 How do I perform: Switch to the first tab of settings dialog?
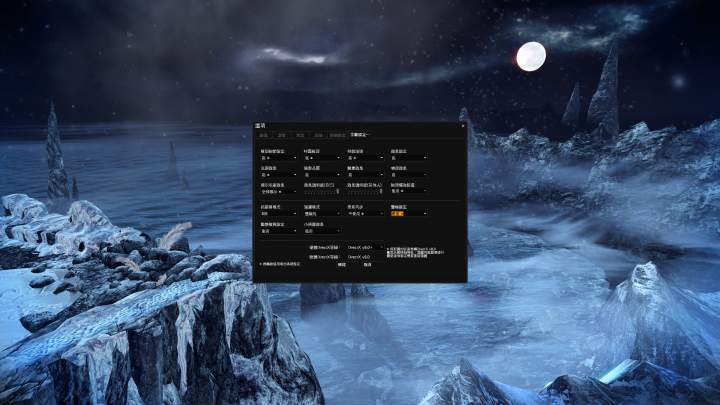pyautogui.click(x=264, y=135)
